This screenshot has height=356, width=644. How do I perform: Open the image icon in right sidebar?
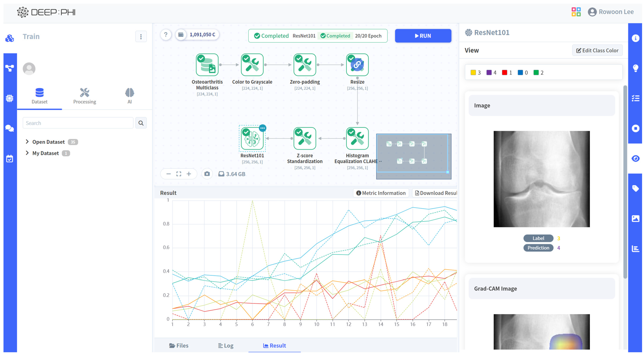pos(635,219)
